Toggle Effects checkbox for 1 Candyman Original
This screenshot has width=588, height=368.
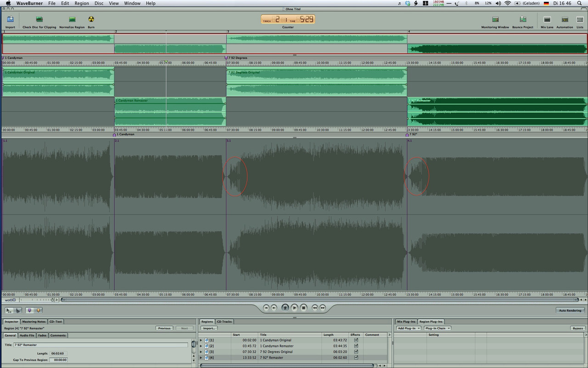pos(356,340)
